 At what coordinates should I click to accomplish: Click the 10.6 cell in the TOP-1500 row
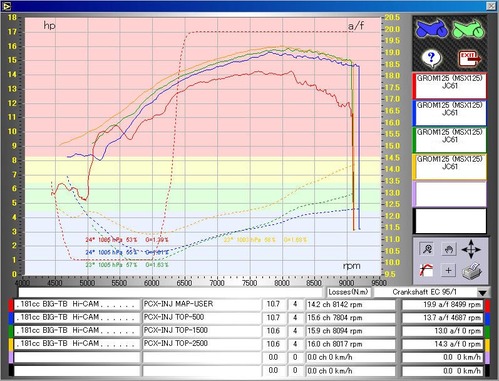point(274,331)
